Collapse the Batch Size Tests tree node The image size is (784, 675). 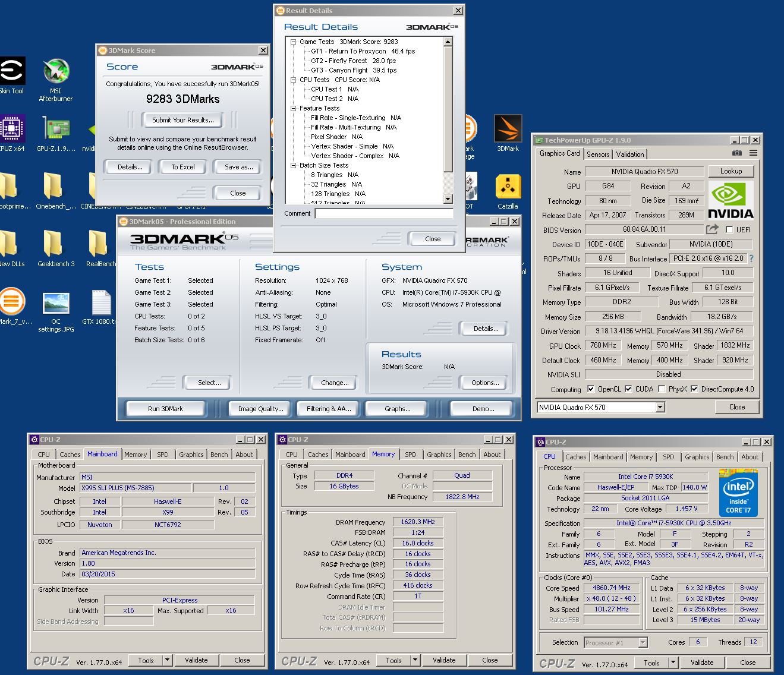pos(294,166)
